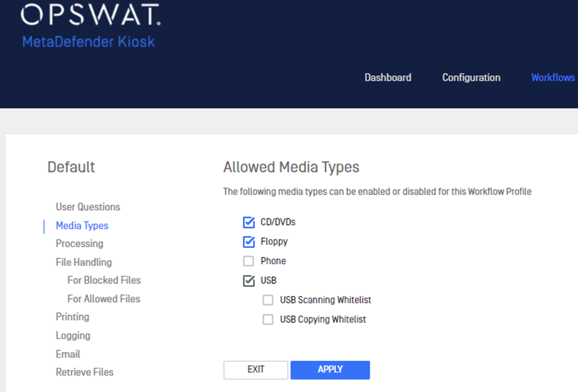Open the Processing settings
The width and height of the screenshot is (578, 392).
coord(79,244)
